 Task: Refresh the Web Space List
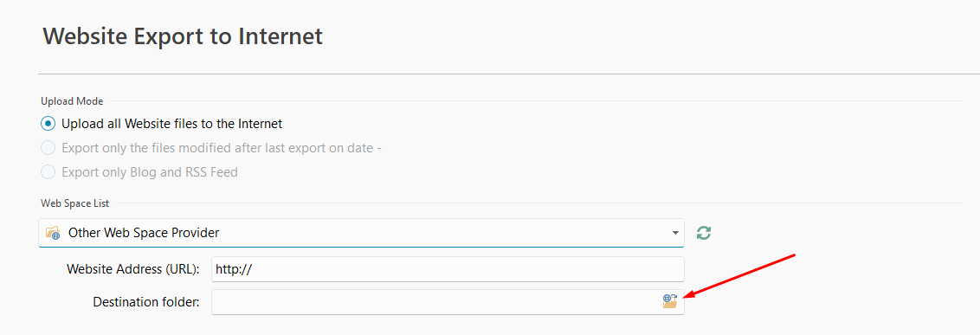pos(704,233)
